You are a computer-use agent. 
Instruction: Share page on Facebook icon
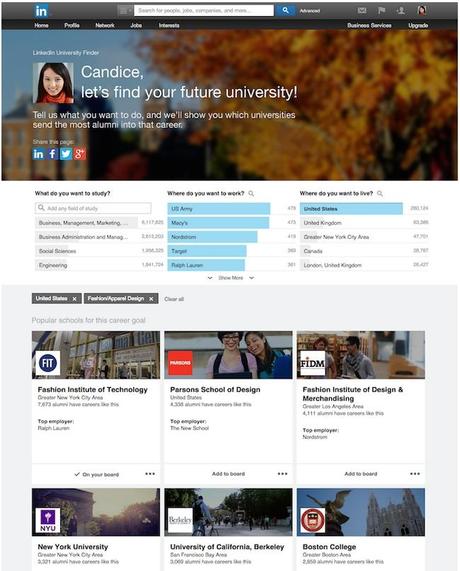tap(52, 154)
